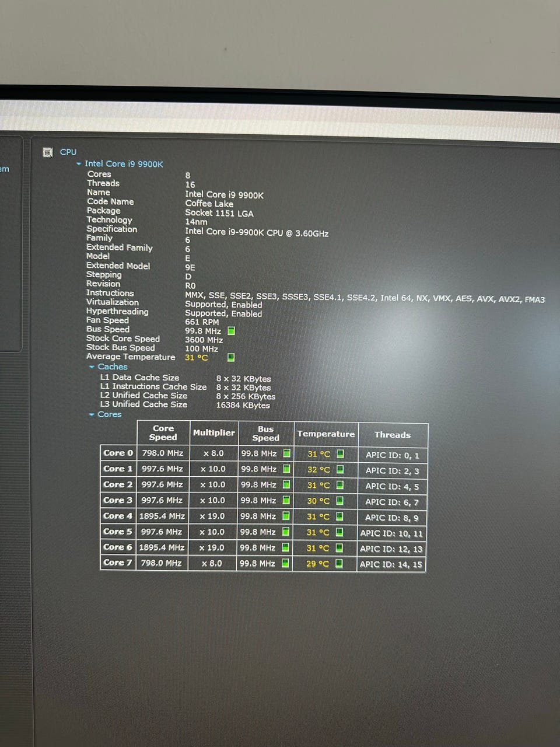This screenshot has width=560, height=747.
Task: Click Core 5 temperature graph icon
Action: click(339, 532)
